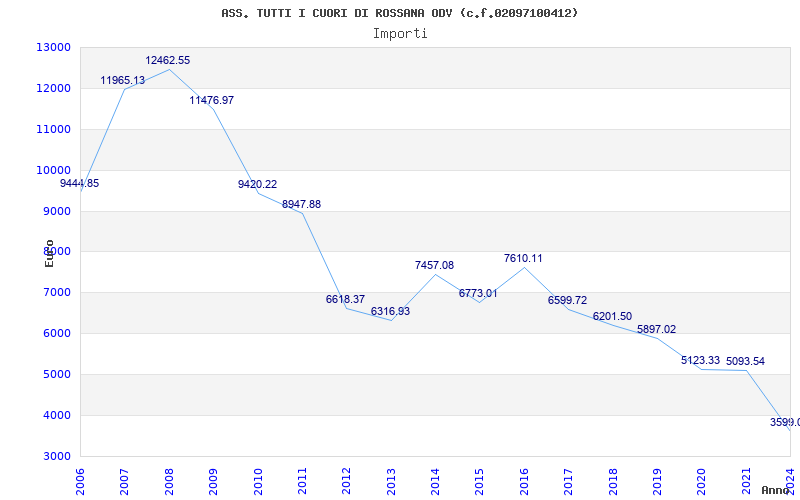This screenshot has width=800, height=500.
Task: Click the 2018 year axis label
Action: pyautogui.click(x=613, y=481)
